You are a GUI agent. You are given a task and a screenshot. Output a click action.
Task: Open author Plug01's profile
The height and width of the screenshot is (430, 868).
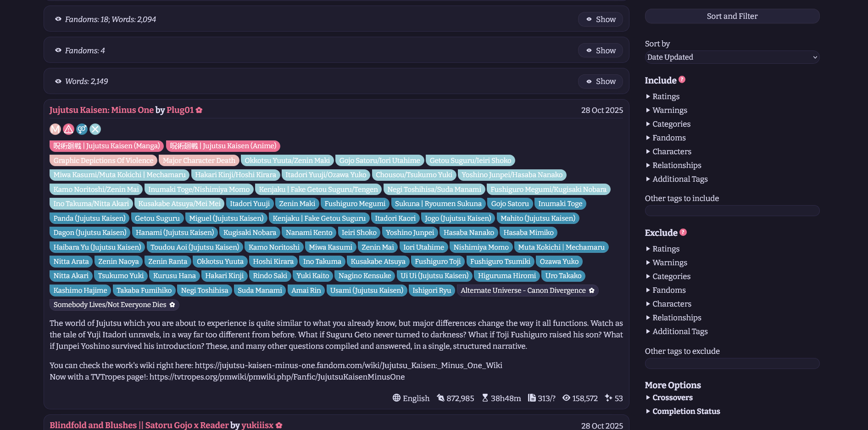180,110
